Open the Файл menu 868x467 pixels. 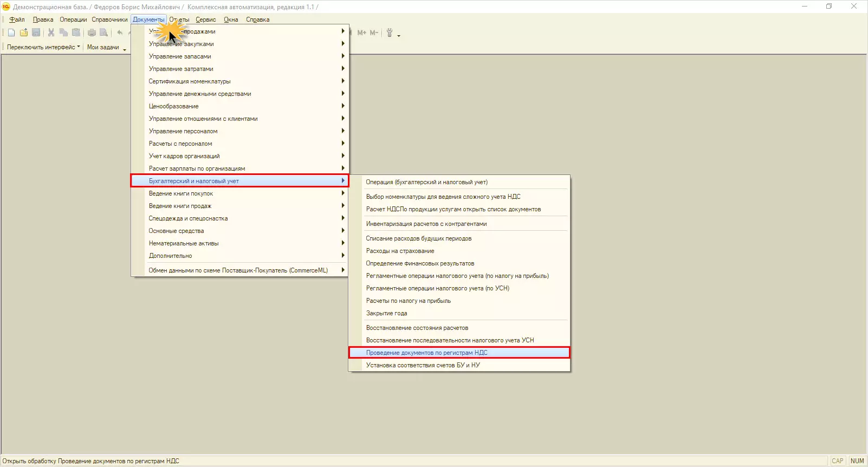[17, 20]
